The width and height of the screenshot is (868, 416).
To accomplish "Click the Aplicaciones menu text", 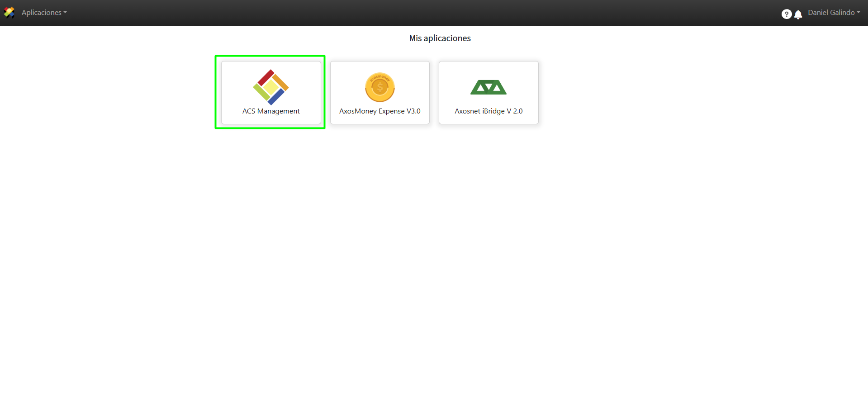I will (x=42, y=13).
